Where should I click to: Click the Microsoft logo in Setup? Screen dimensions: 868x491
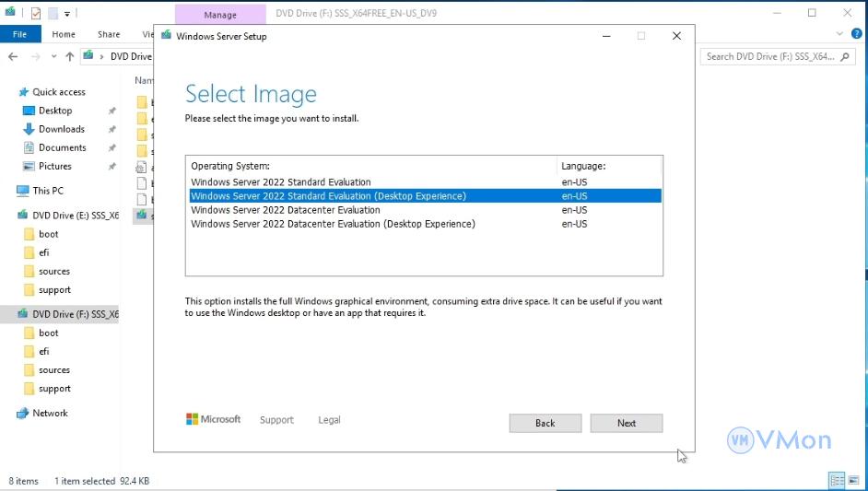click(x=213, y=419)
